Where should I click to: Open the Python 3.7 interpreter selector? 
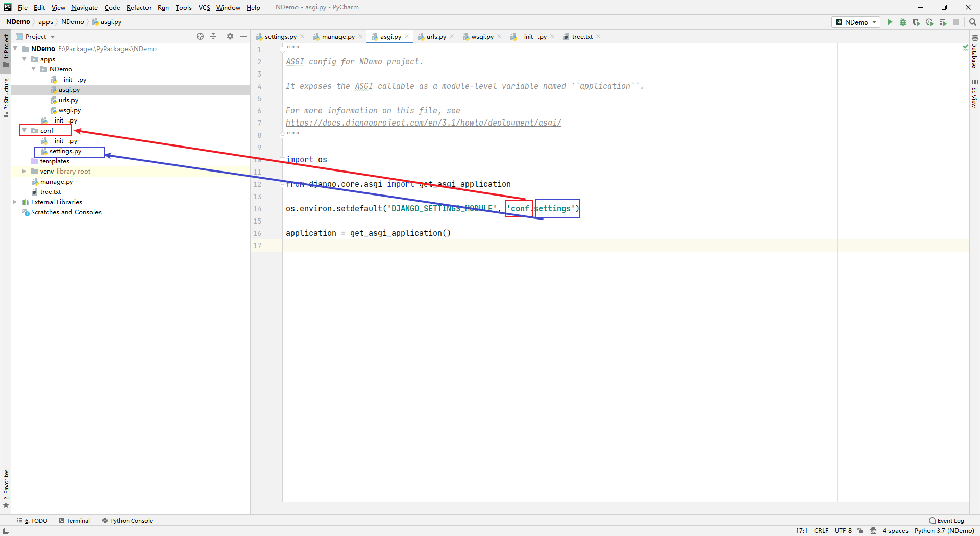[x=944, y=531]
